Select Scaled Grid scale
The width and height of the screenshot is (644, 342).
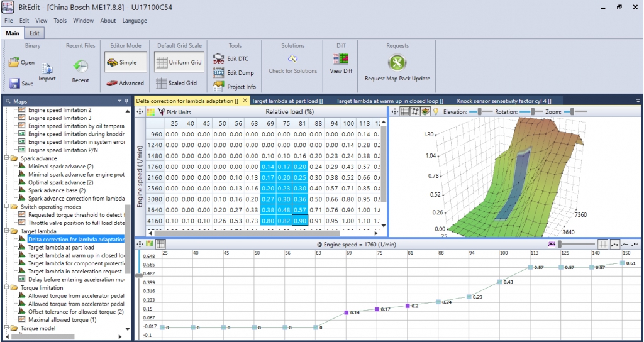tap(177, 83)
